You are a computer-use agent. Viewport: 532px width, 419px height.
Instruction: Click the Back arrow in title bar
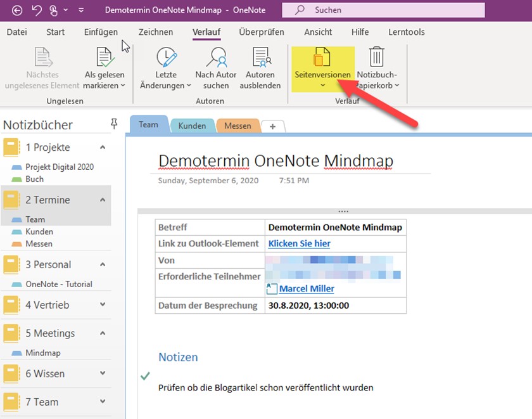coord(16,11)
